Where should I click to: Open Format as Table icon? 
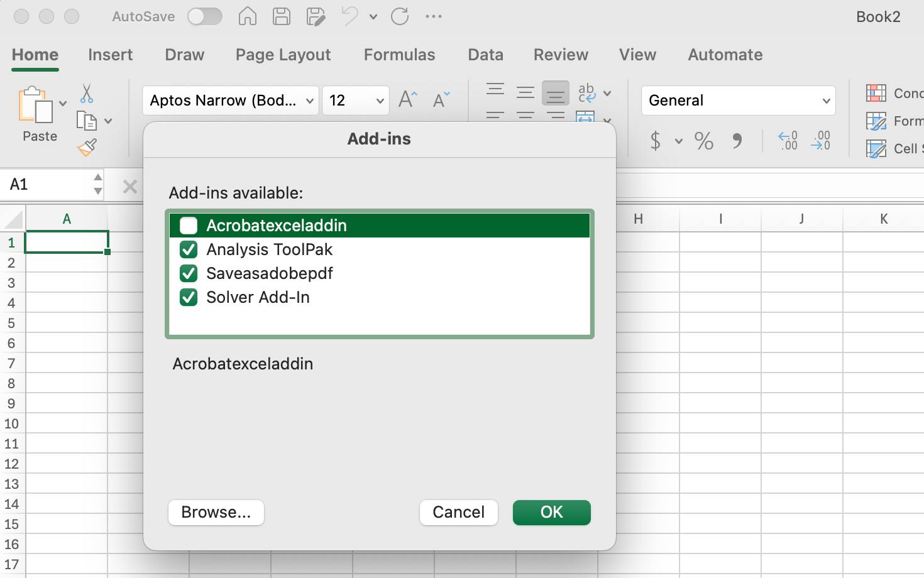click(x=876, y=121)
